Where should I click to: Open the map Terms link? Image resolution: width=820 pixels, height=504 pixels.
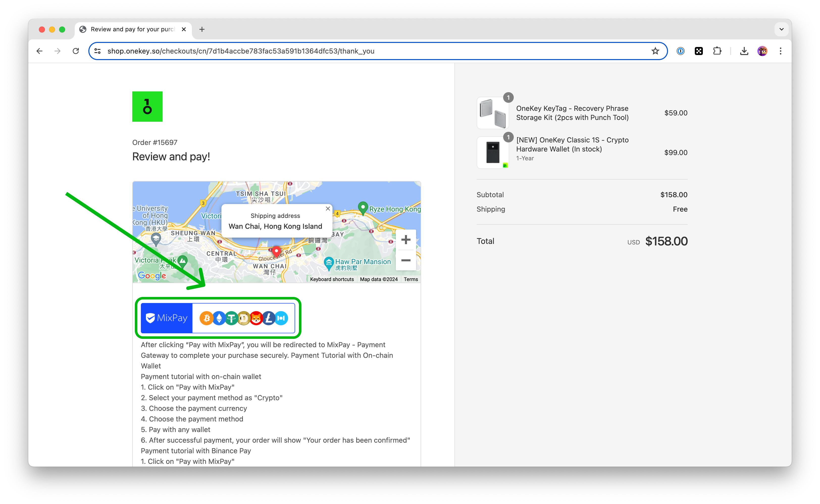[x=411, y=279]
